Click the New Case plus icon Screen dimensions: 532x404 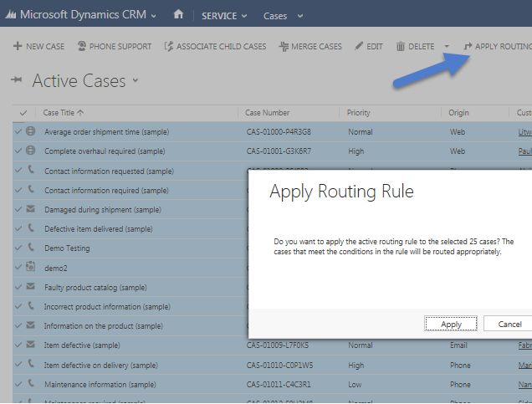pos(18,46)
